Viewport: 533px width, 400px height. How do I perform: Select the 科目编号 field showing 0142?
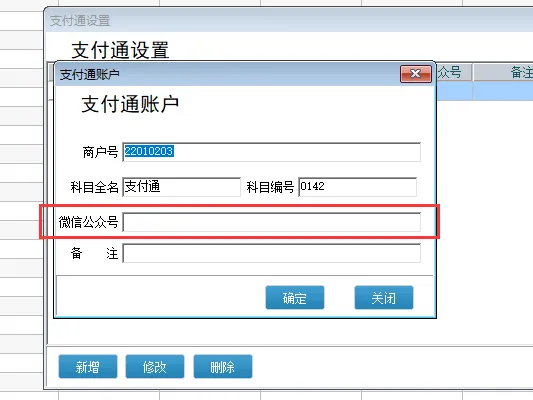(x=357, y=187)
